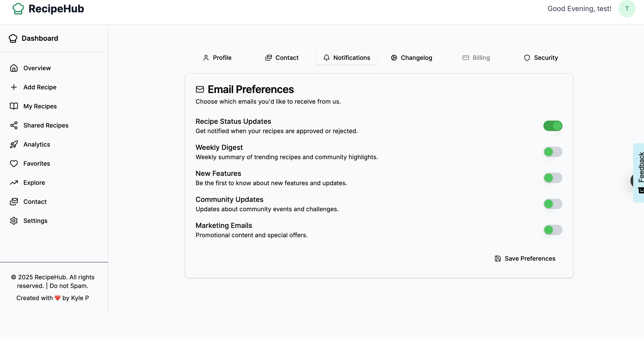This screenshot has height=337, width=644.
Task: Toggle Community Updates emails on
Action: [x=552, y=204]
